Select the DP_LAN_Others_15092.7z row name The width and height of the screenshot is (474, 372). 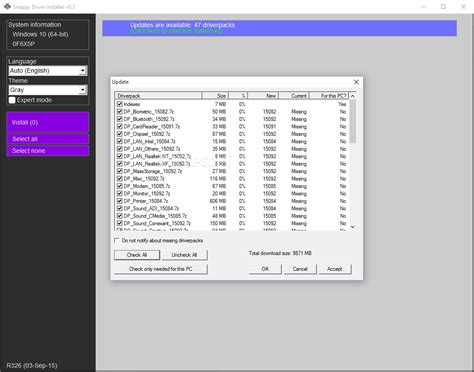(152, 149)
